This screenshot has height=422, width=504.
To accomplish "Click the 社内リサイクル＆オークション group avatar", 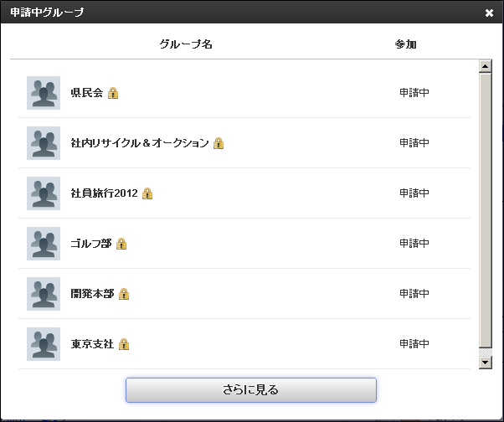I will [x=44, y=143].
